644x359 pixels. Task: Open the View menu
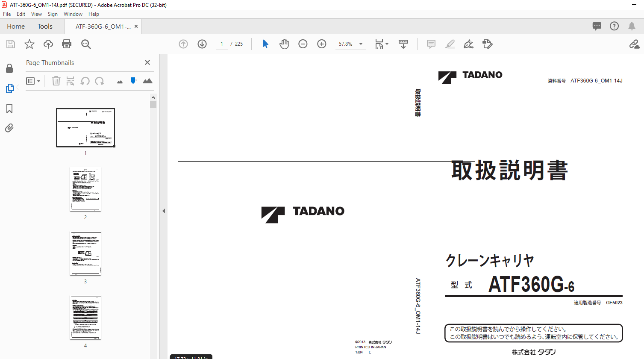coord(36,14)
